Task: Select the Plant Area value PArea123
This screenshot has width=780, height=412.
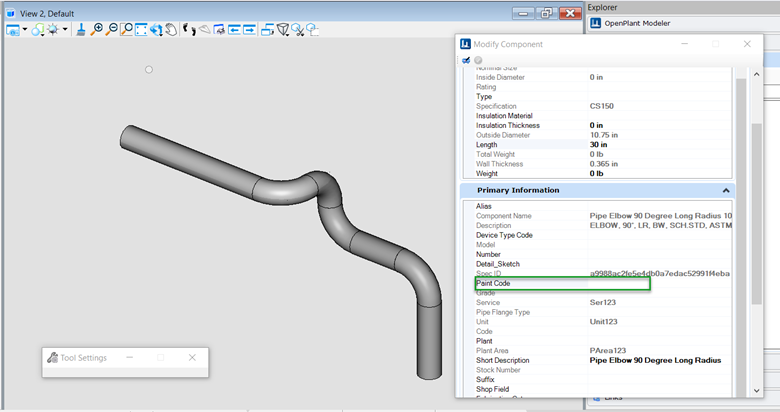Action: 607,351
